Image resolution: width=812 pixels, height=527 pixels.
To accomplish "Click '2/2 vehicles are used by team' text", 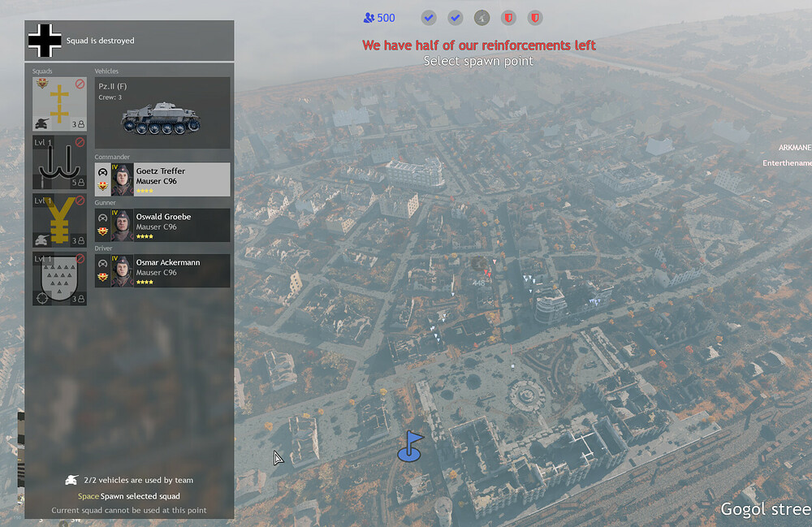I will [x=138, y=481].
